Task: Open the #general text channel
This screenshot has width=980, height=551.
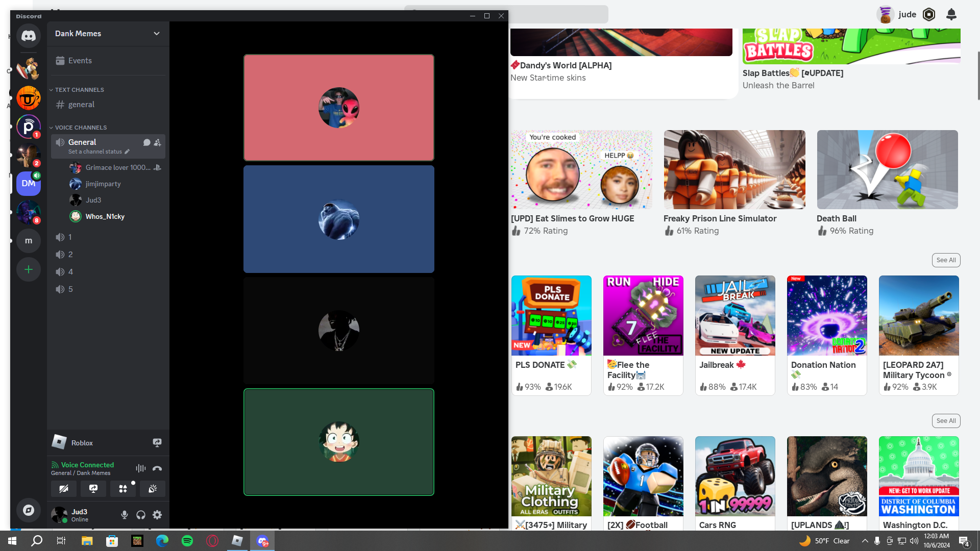Action: pyautogui.click(x=82, y=105)
